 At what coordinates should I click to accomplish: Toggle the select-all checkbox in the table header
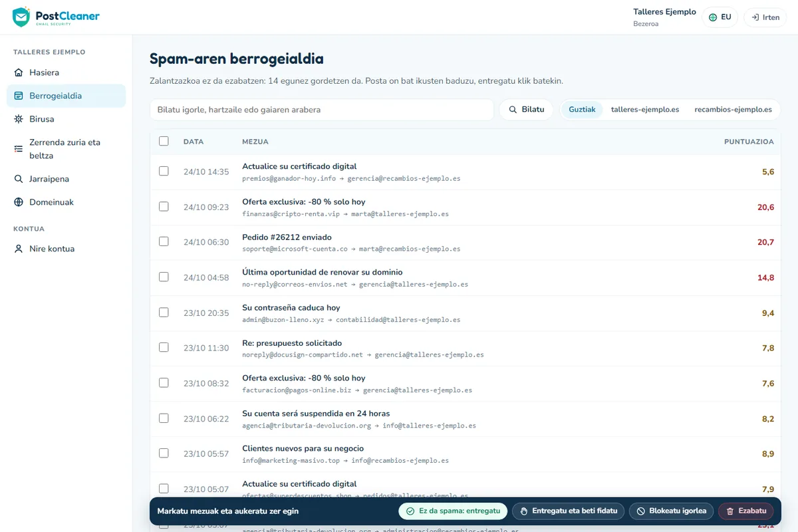click(164, 141)
